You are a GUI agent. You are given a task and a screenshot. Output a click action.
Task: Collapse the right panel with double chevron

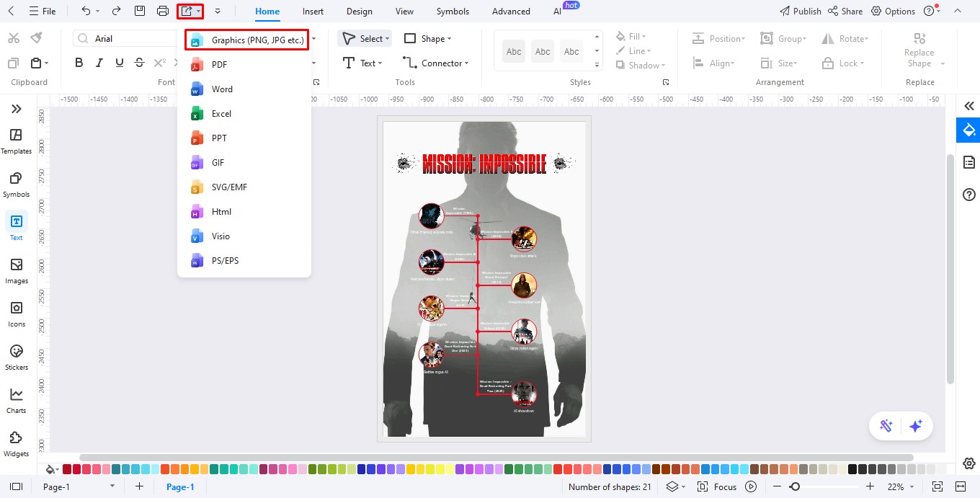tap(969, 106)
